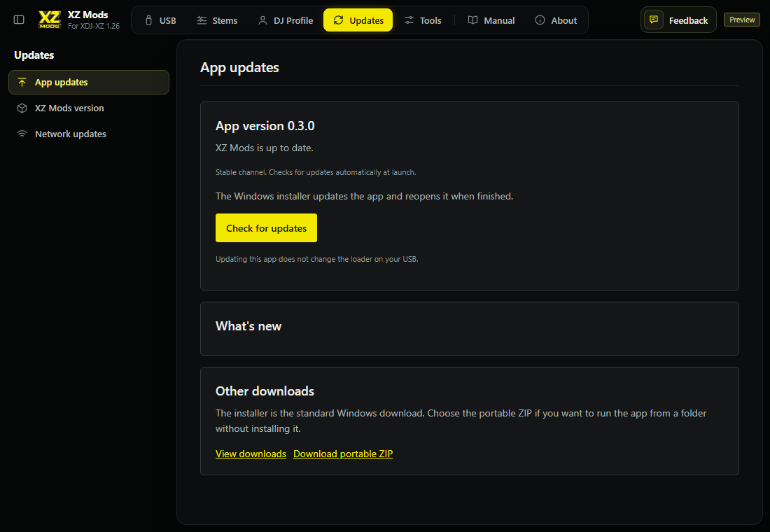Click the "App version 0.3.0" heading
Viewport: 770px width, 532px height.
coord(265,126)
